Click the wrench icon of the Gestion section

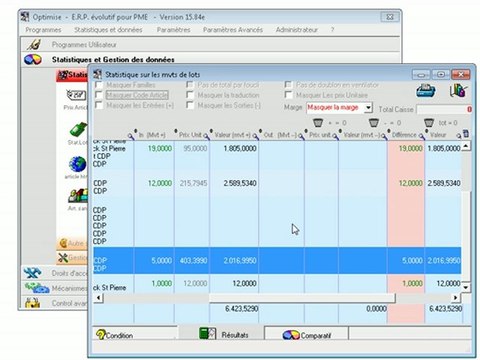63,258
